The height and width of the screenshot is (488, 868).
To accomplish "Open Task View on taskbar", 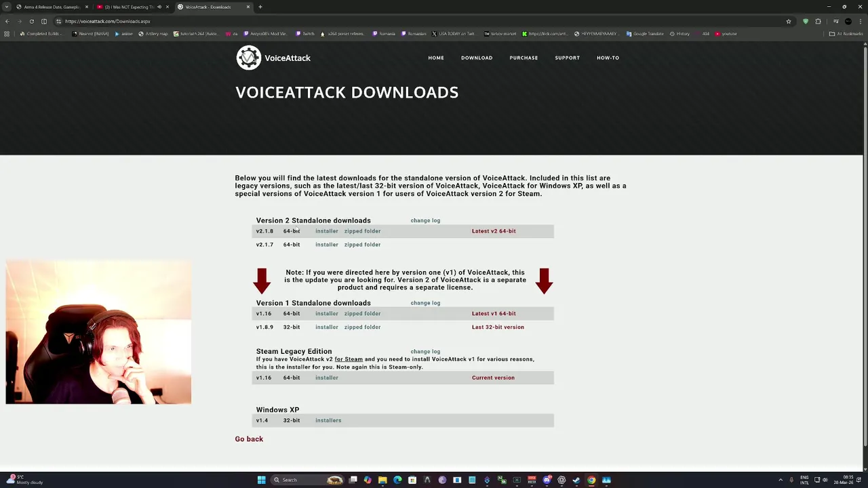I will pyautogui.click(x=353, y=480).
